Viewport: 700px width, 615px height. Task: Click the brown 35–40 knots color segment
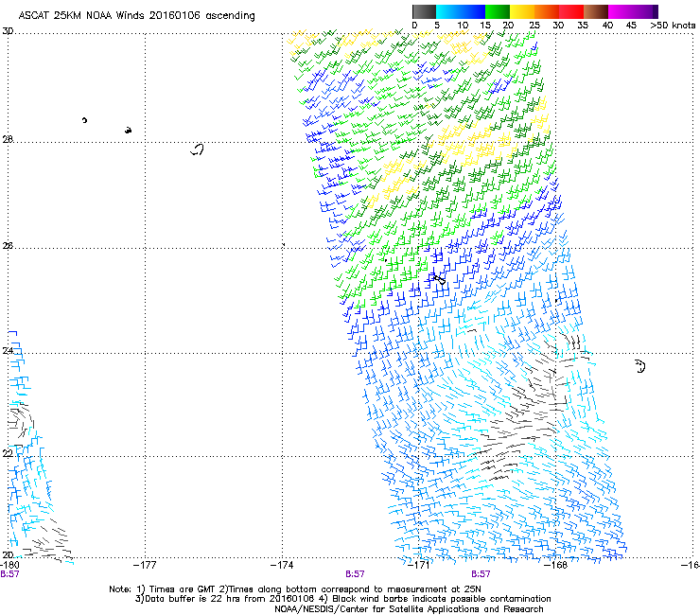coord(596,11)
